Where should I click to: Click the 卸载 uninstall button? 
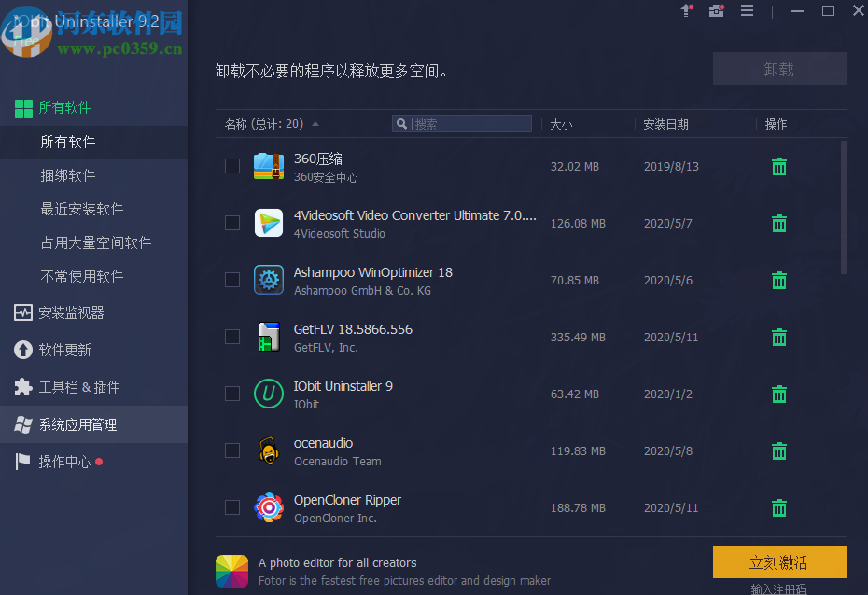tap(778, 68)
